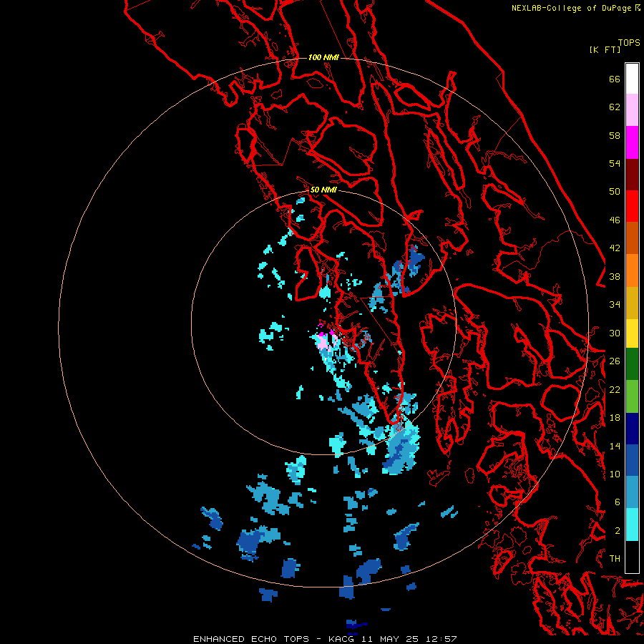The height and width of the screenshot is (644, 644).
Task: Click the yellow swatch between 34 and 30
Action: 632,333
